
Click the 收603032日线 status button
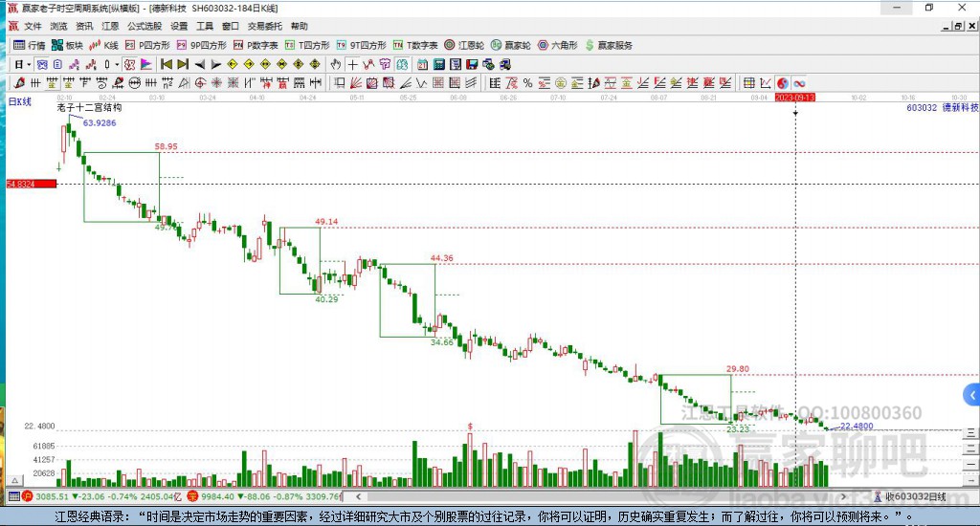coord(910,496)
